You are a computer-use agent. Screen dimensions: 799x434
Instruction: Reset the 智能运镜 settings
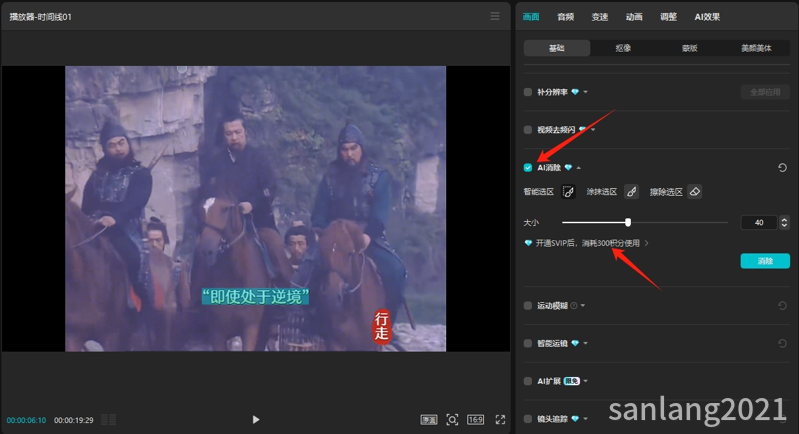point(782,343)
